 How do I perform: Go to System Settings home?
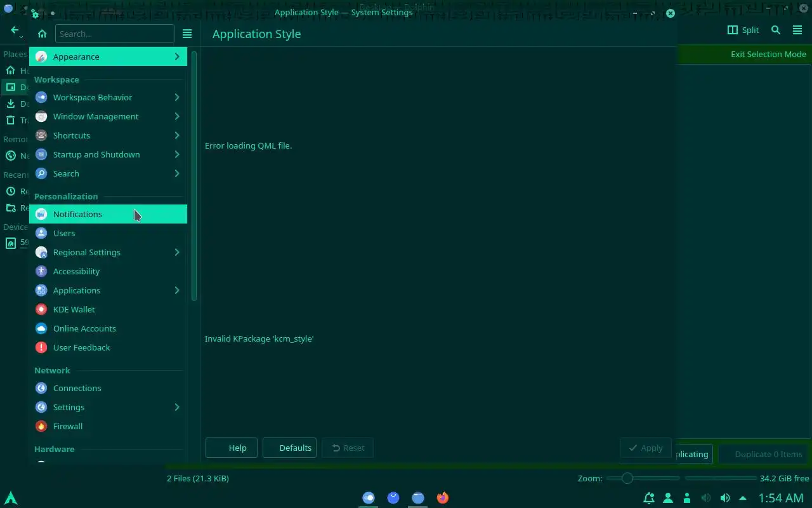click(x=42, y=34)
